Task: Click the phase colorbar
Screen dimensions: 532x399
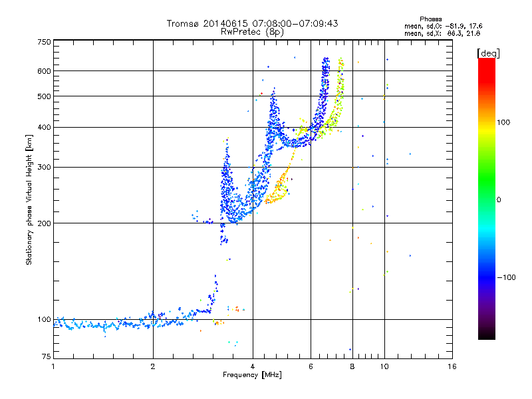Action: [x=487, y=198]
